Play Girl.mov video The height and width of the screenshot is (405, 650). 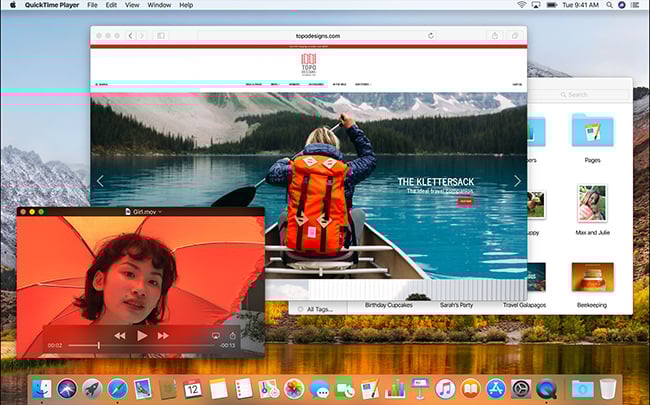click(x=142, y=335)
